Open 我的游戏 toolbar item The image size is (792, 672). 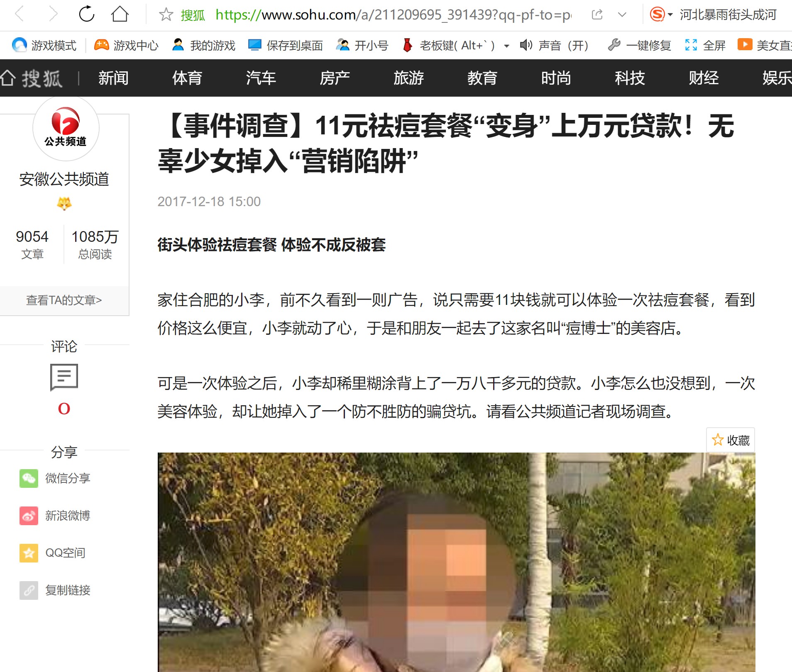pos(204,45)
